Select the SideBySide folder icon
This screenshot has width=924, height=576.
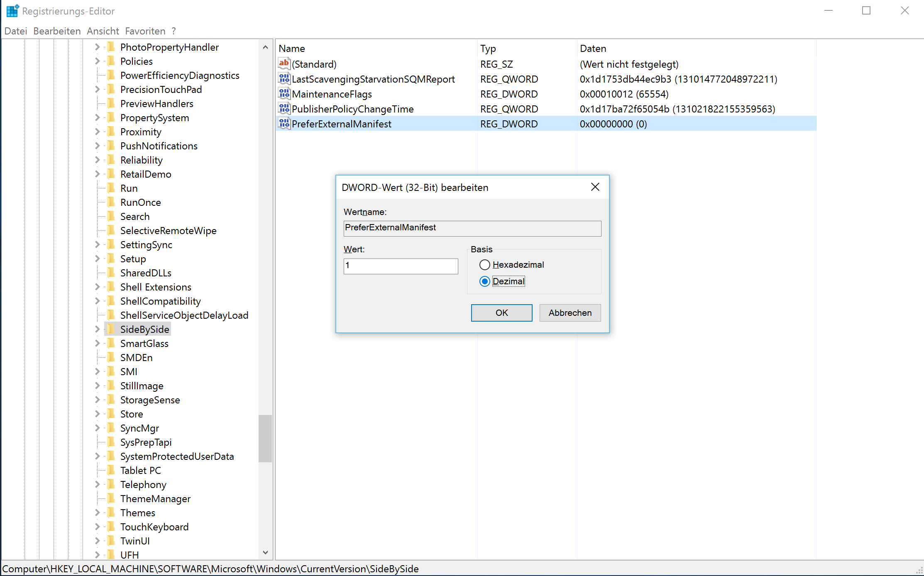tap(111, 329)
